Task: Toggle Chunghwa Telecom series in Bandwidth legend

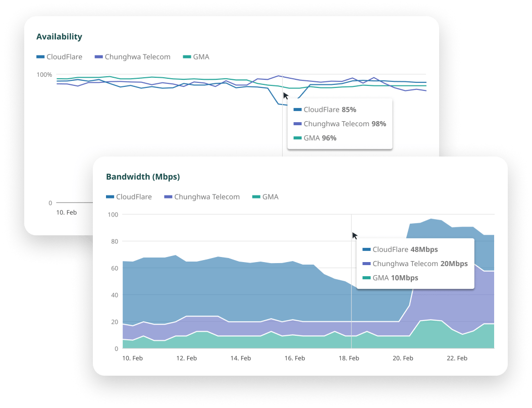Action: coord(202,197)
